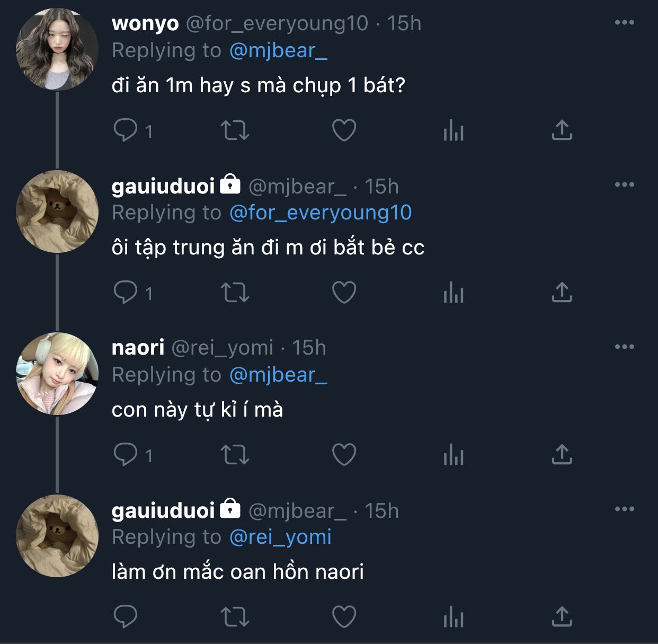Open wonyo's profile picture
Screen dimensions: 658x644
pos(57,49)
